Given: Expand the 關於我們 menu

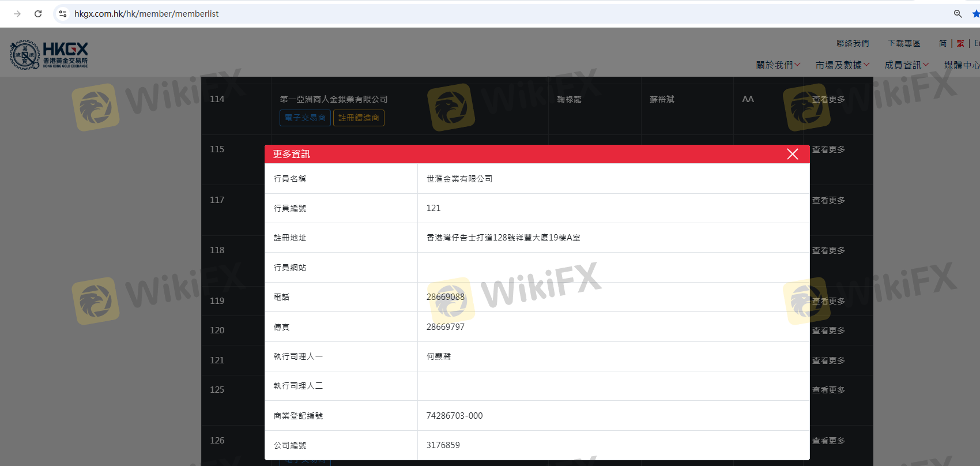Looking at the screenshot, I should [778, 65].
